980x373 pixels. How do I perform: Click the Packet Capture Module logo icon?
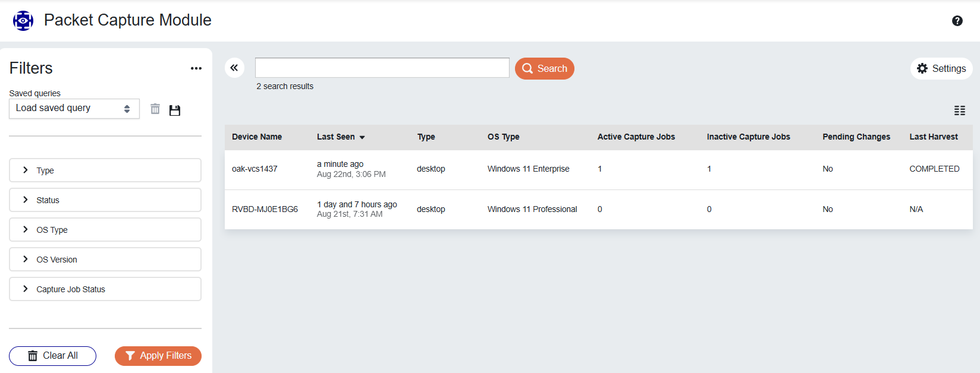tap(23, 21)
